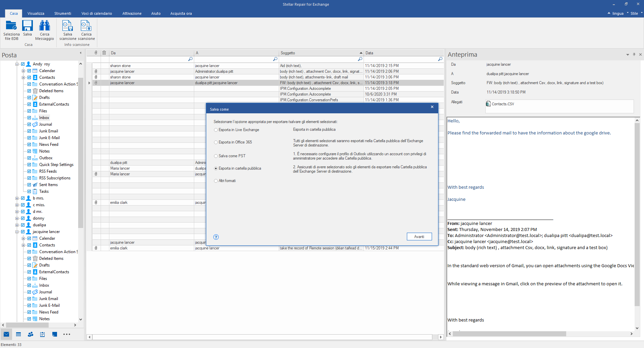Click the Carica scansione icon
This screenshot has height=348, width=644.
click(x=86, y=26)
